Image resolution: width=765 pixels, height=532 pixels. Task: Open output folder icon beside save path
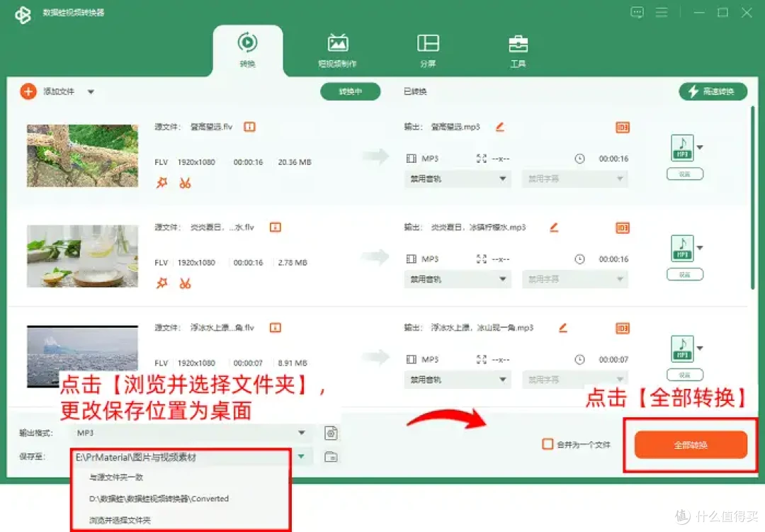click(331, 457)
